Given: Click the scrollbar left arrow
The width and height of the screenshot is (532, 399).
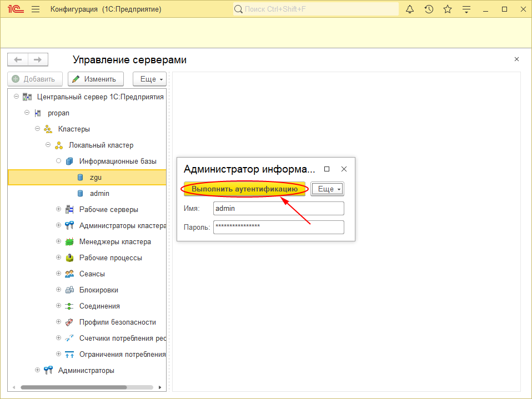Looking at the screenshot, I should 14,387.
